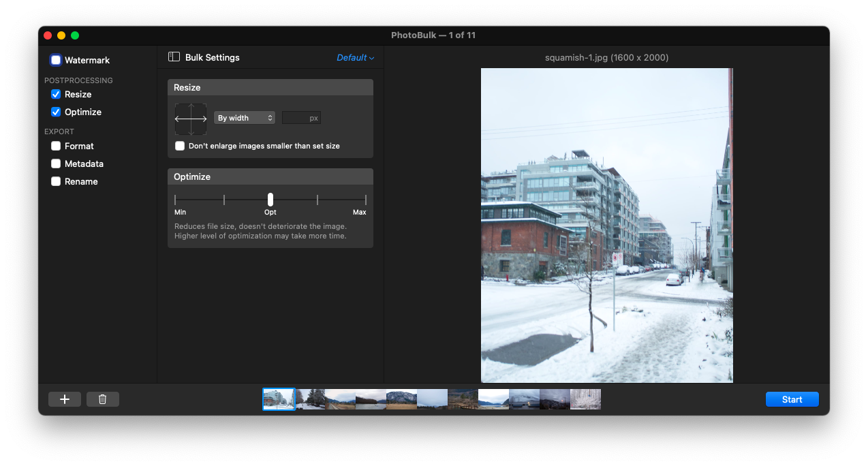This screenshot has width=868, height=466.
Task: Select the second thumbnail in the filmstrip
Action: click(309, 399)
